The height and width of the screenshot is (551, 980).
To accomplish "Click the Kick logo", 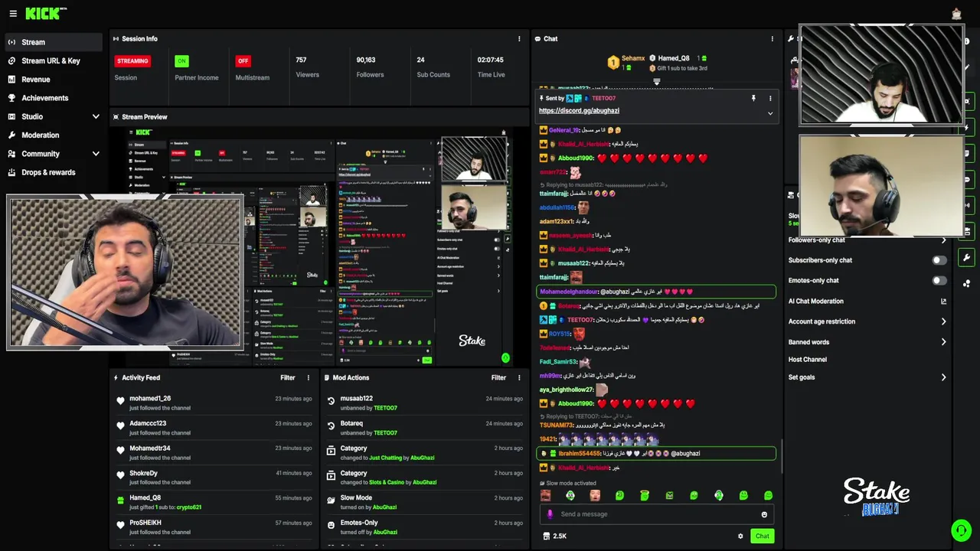I will tap(45, 14).
